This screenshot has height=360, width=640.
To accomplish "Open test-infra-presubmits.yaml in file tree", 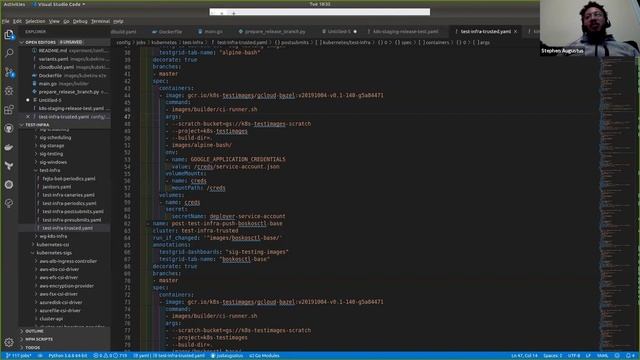I will pos(71,220).
